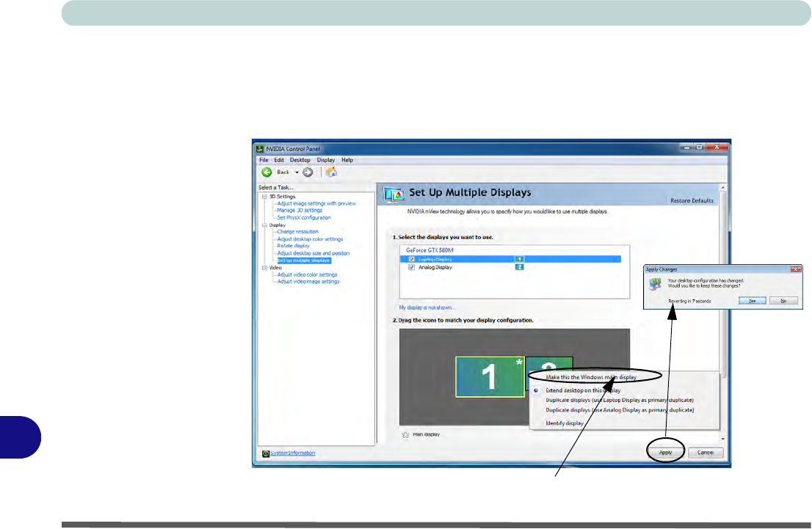Screen dimensions: 812x529
Task: Click the NVIDIA Control Panel title icon
Action: 260,149
